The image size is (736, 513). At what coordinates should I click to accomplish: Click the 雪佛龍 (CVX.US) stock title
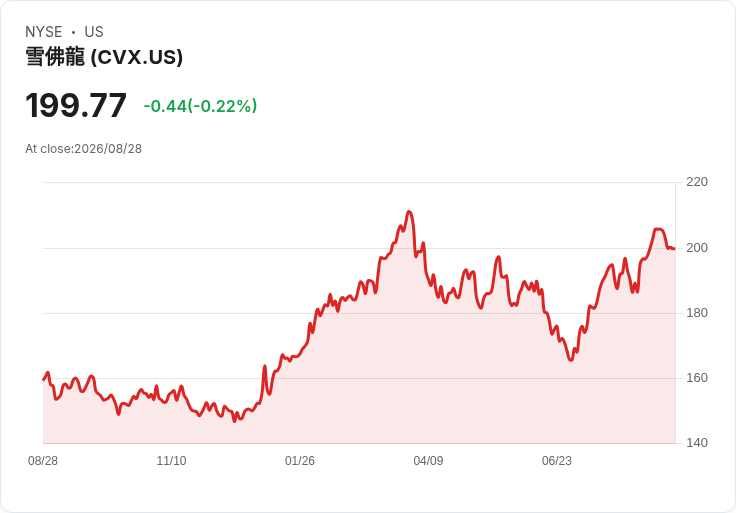coord(104,57)
